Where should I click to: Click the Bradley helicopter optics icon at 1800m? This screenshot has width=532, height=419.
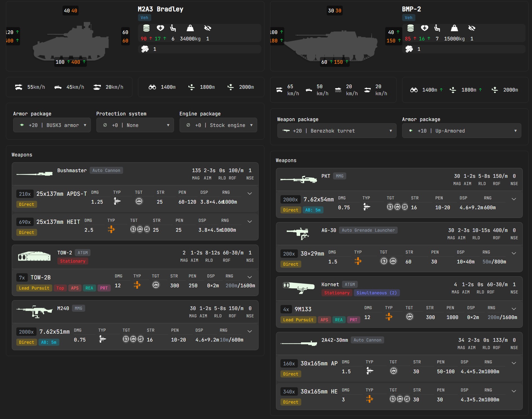[191, 87]
